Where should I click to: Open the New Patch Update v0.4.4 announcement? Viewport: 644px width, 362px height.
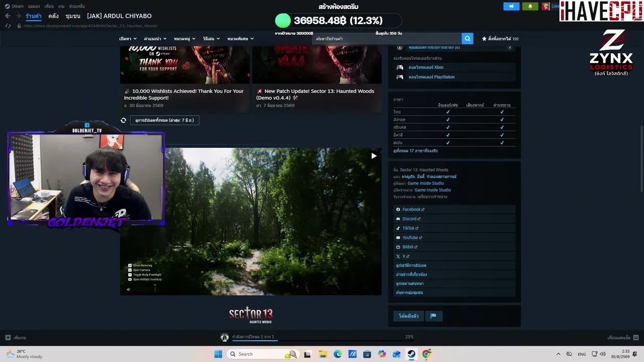[317, 95]
